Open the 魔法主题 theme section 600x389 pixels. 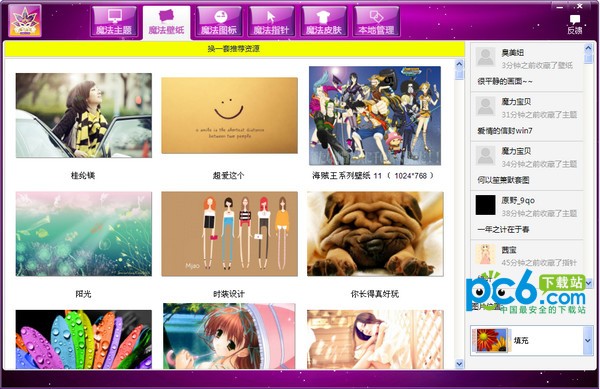click(114, 21)
